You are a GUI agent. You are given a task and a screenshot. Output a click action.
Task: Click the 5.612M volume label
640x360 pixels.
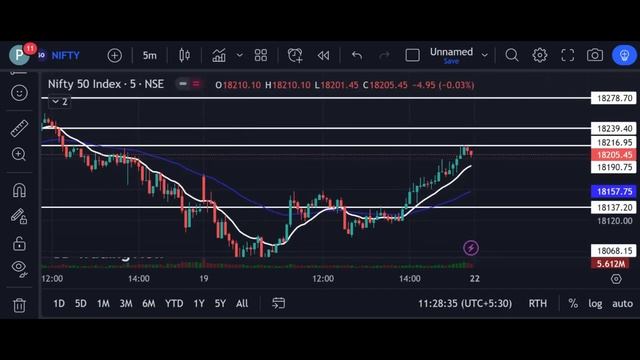[x=611, y=264]
